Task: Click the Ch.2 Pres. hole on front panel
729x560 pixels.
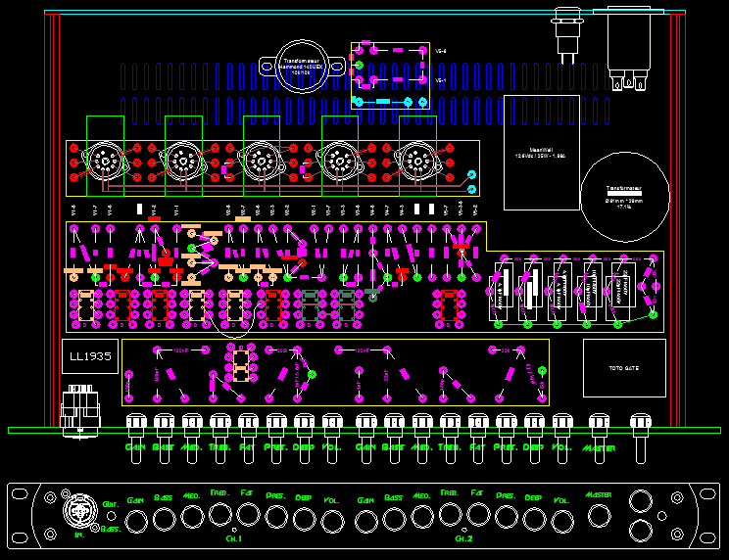Action: (x=507, y=517)
